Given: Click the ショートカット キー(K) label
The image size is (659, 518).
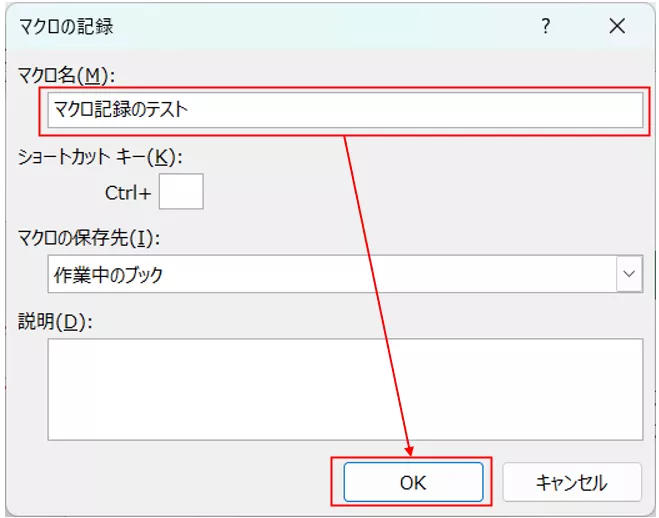Looking at the screenshot, I should coord(101,156).
